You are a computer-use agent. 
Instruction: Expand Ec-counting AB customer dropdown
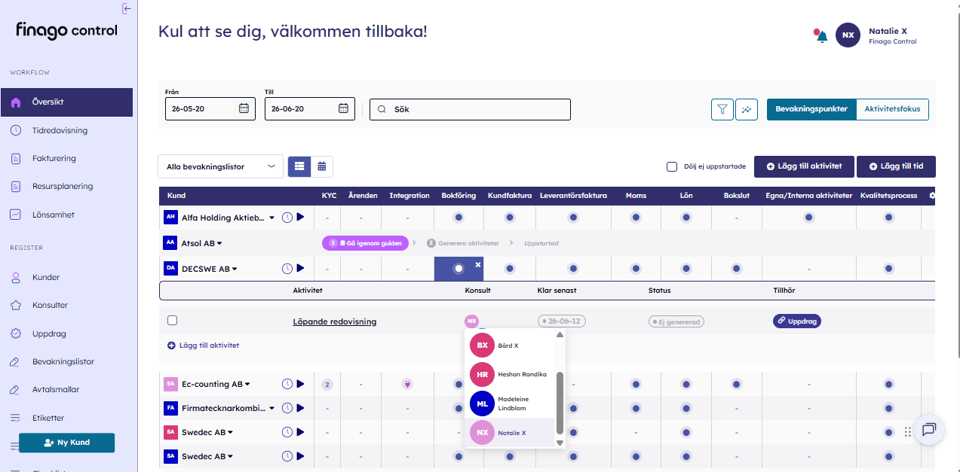point(247,384)
